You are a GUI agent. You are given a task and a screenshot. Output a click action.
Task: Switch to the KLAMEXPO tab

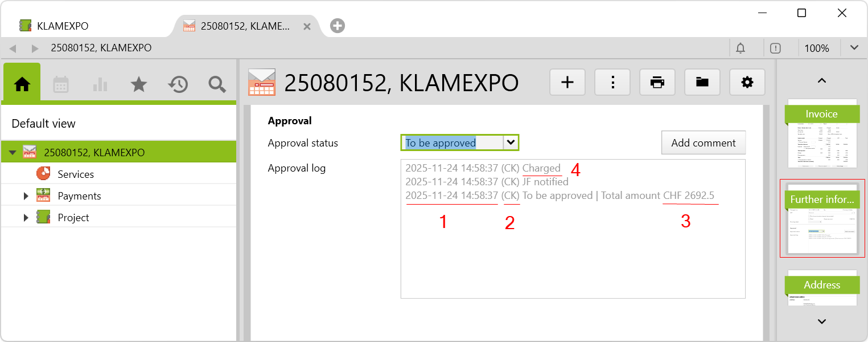(x=63, y=26)
